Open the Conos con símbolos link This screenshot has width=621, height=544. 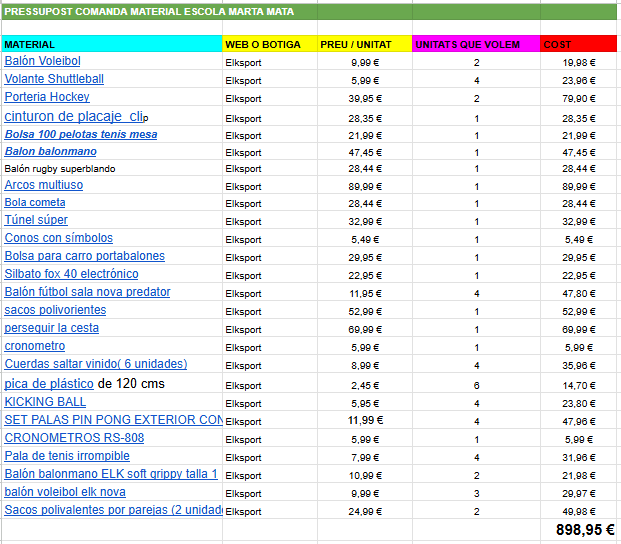(59, 238)
